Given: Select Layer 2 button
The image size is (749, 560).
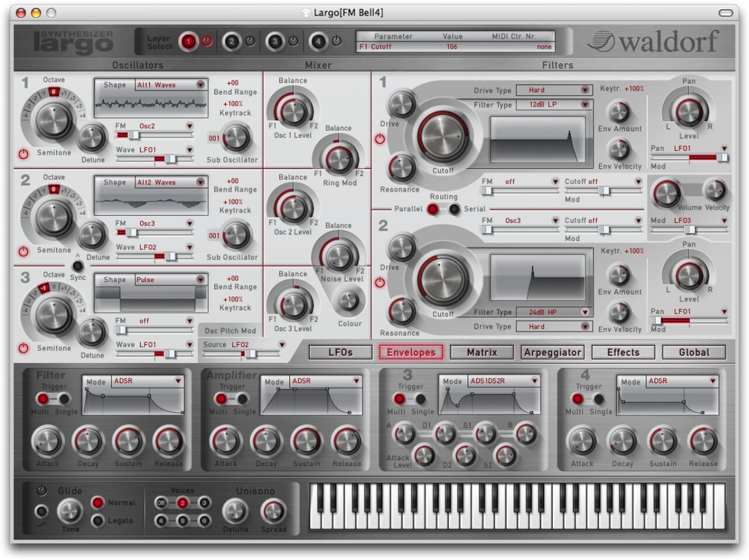Looking at the screenshot, I should 232,42.
